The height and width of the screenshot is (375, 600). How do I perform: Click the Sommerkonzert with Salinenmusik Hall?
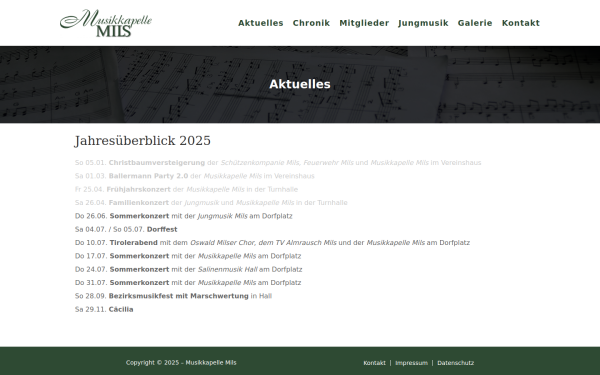188,269
